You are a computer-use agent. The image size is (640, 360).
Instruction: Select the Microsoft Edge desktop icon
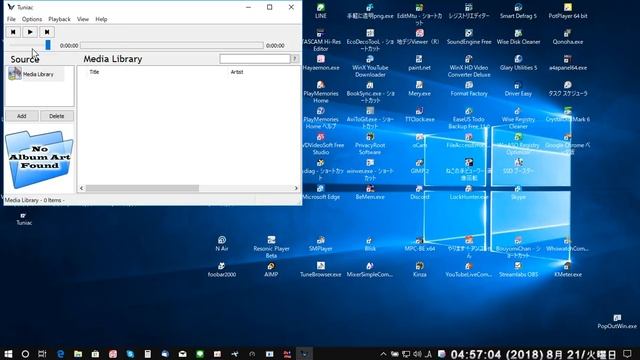(321, 192)
